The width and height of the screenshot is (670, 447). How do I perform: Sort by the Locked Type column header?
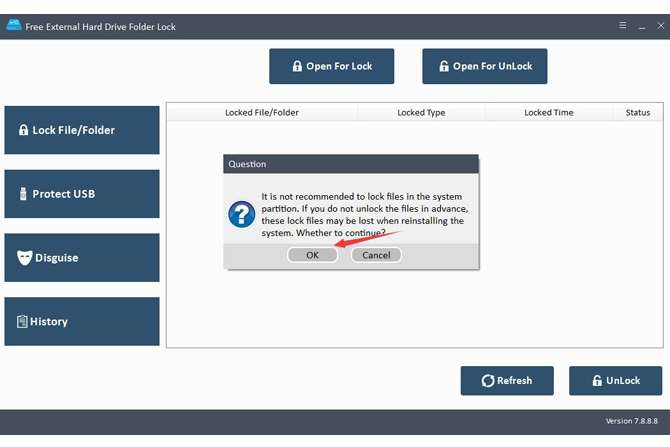tap(421, 112)
